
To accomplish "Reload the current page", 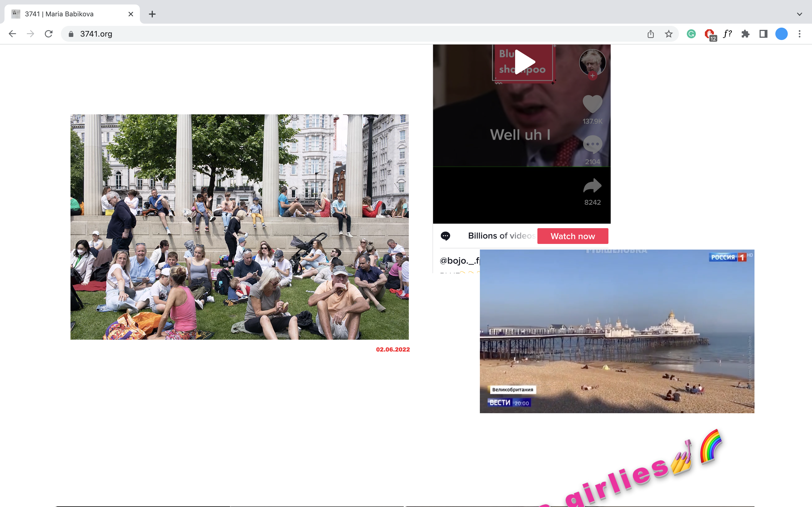I will (49, 34).
